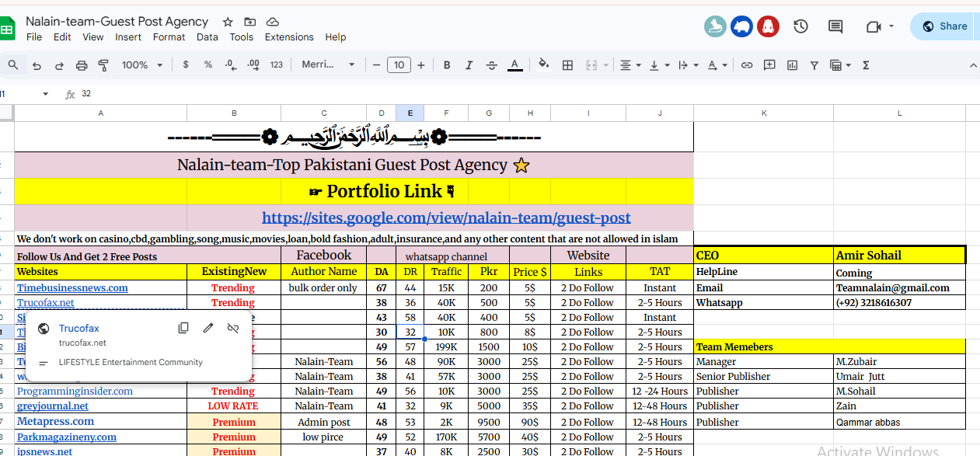Image resolution: width=980 pixels, height=456 pixels.
Task: Open the Extensions menu
Action: (289, 37)
